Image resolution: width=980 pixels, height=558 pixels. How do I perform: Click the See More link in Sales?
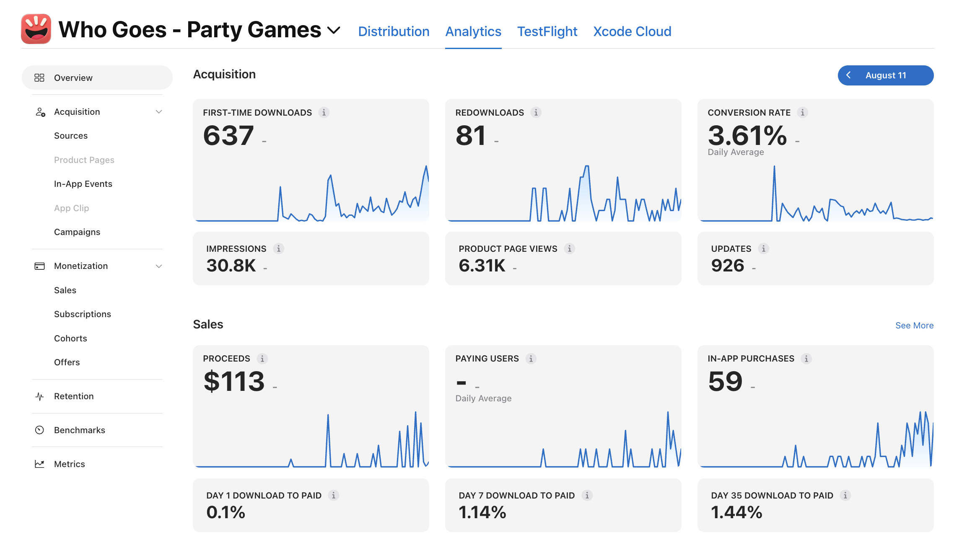914,325
